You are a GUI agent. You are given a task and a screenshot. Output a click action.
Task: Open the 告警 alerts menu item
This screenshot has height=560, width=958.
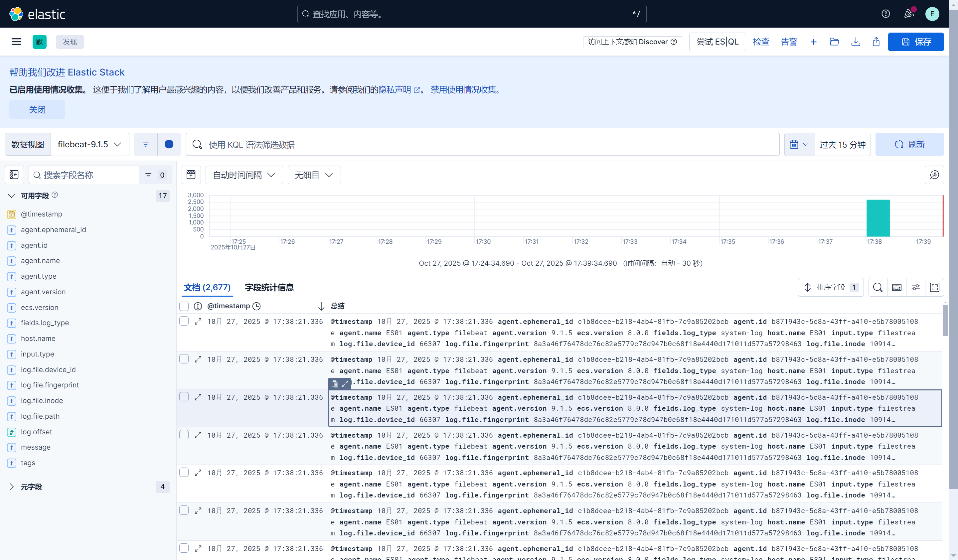coord(789,42)
